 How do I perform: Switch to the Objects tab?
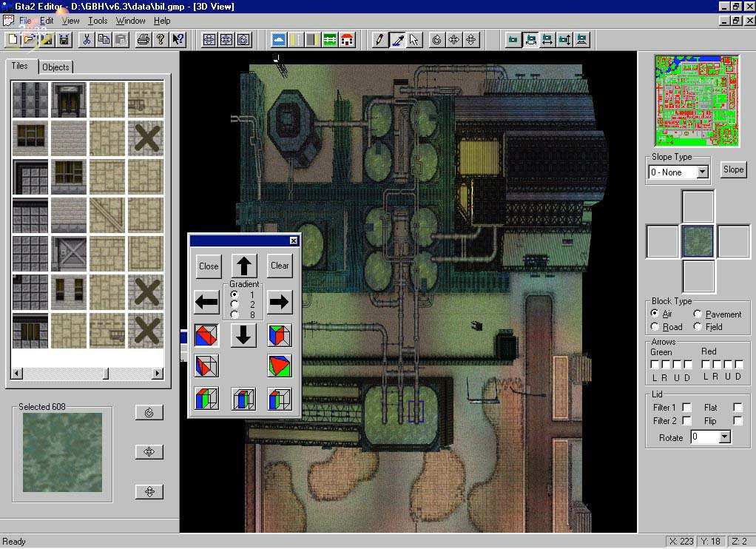pos(55,67)
